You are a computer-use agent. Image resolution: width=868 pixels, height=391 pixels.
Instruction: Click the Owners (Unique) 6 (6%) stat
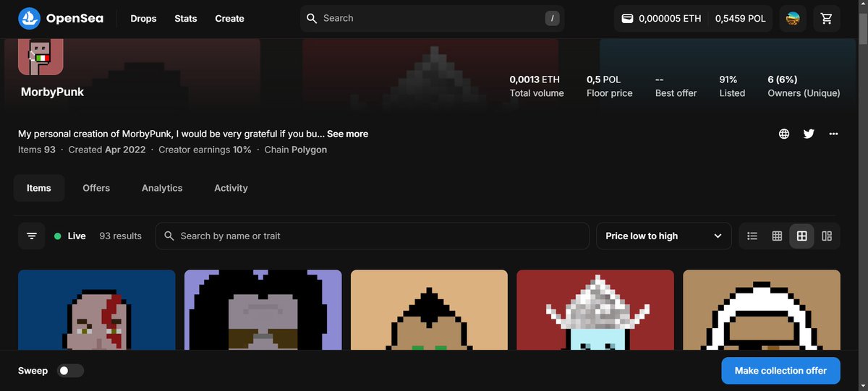tap(804, 86)
